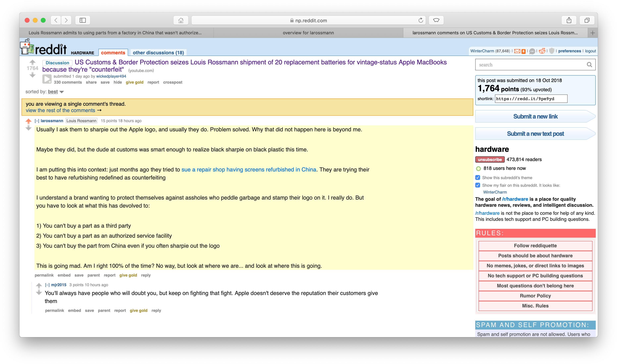Click the orange 6 unread message count
The image size is (617, 364).
(523, 51)
